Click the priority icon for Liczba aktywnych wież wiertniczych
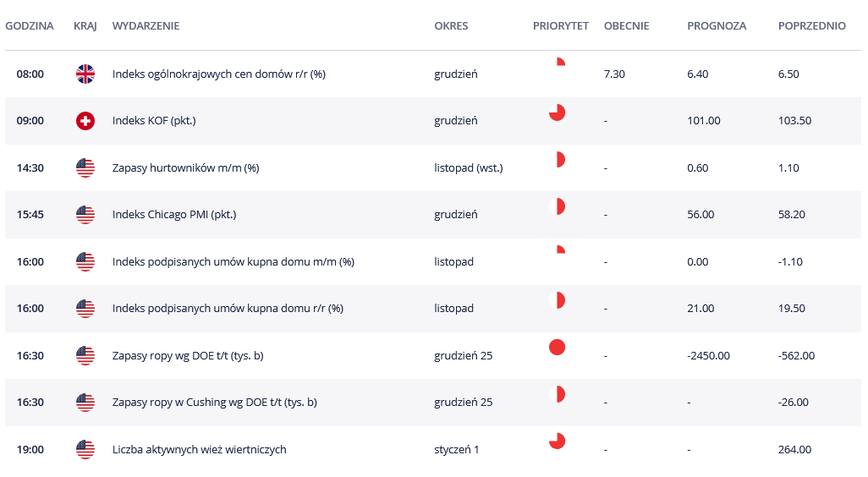Image resolution: width=868 pixels, height=477 pixels. pos(557,441)
